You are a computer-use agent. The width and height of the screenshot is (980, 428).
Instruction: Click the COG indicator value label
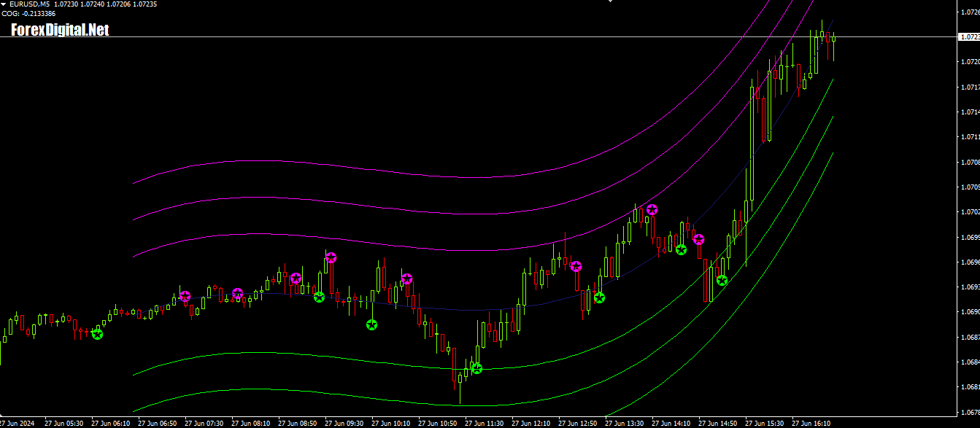tap(28, 14)
